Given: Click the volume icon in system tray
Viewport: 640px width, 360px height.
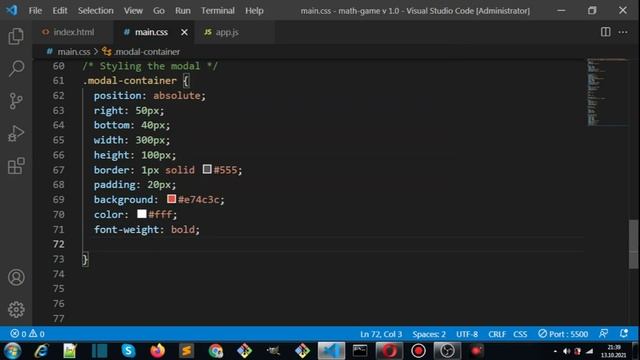Looking at the screenshot, I should point(567,351).
